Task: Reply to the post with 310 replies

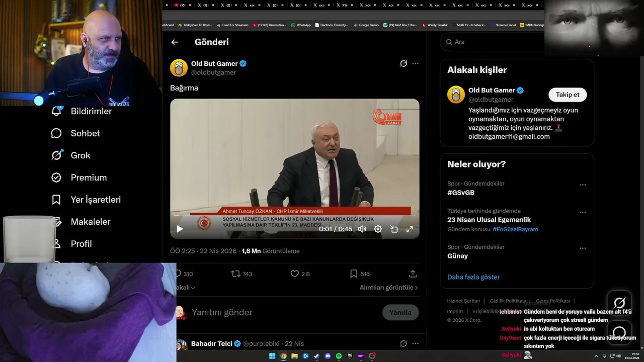Action: (184, 274)
